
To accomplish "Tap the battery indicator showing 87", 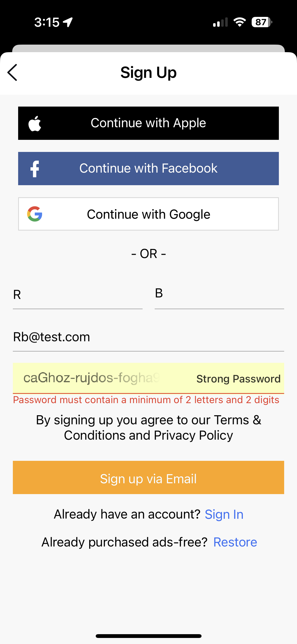I will [262, 22].
